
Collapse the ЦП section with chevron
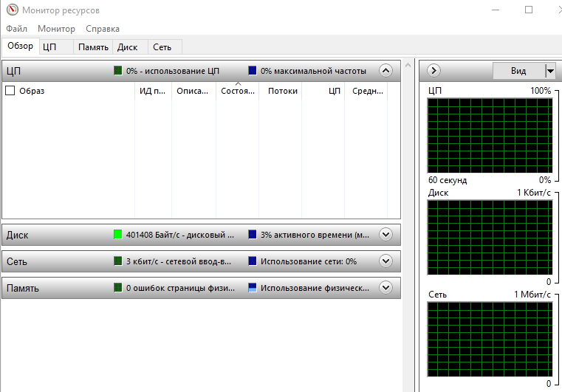coord(385,71)
